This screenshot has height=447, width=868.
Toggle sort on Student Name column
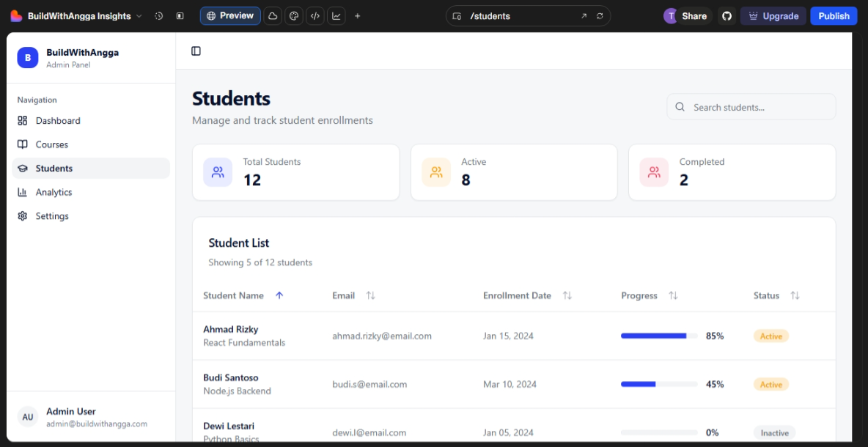pos(279,295)
